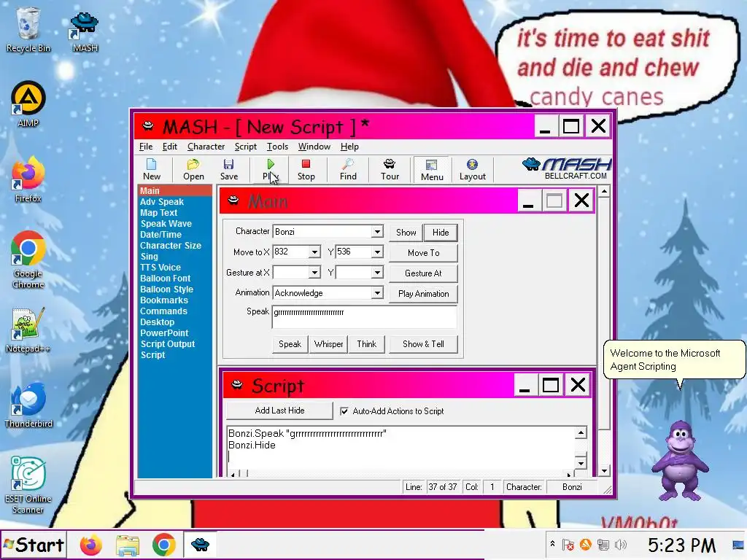Open the File menu

(x=146, y=147)
